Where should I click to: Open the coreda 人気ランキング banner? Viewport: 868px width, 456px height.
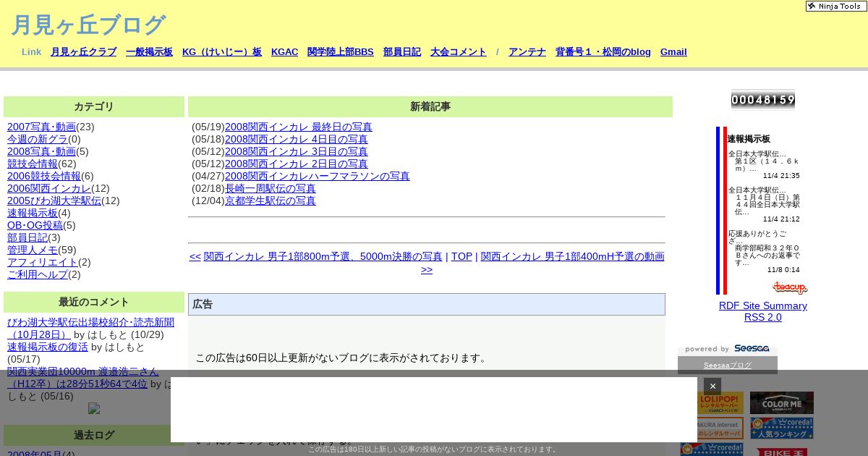tap(782, 428)
